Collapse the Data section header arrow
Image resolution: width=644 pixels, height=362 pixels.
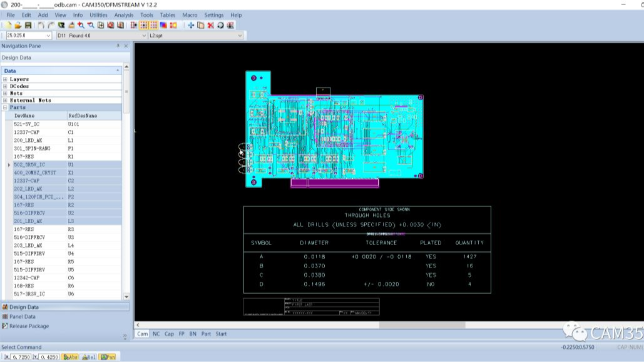pyautogui.click(x=118, y=71)
